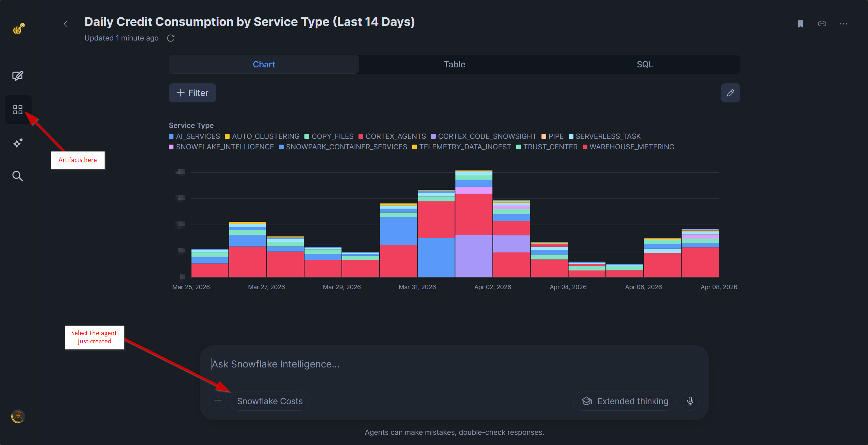
Task: Click the Filter button
Action: click(193, 93)
